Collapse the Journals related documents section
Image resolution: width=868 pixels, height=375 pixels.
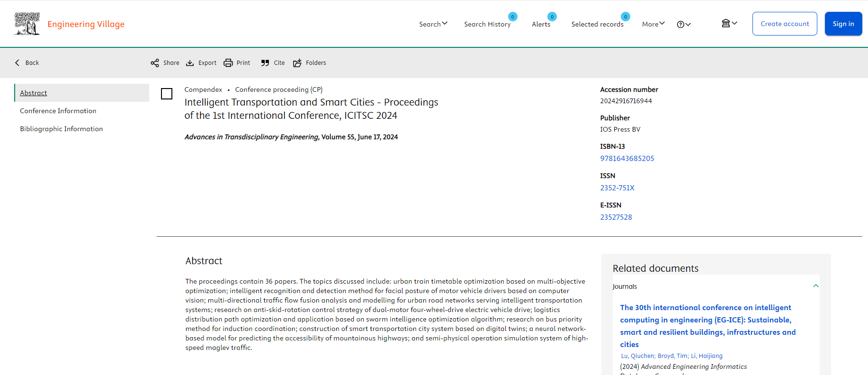coord(815,286)
